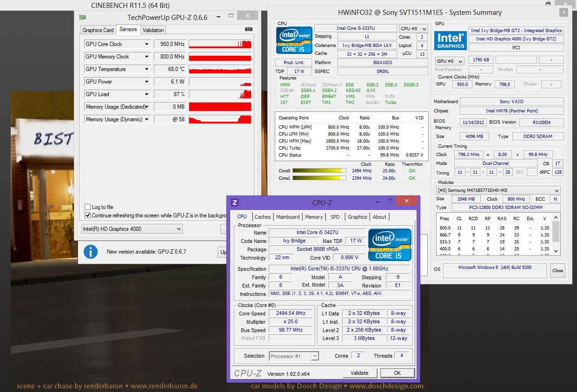577x392 pixels.
Task: Click the Core0 clock usage bar
Action: click(319, 171)
